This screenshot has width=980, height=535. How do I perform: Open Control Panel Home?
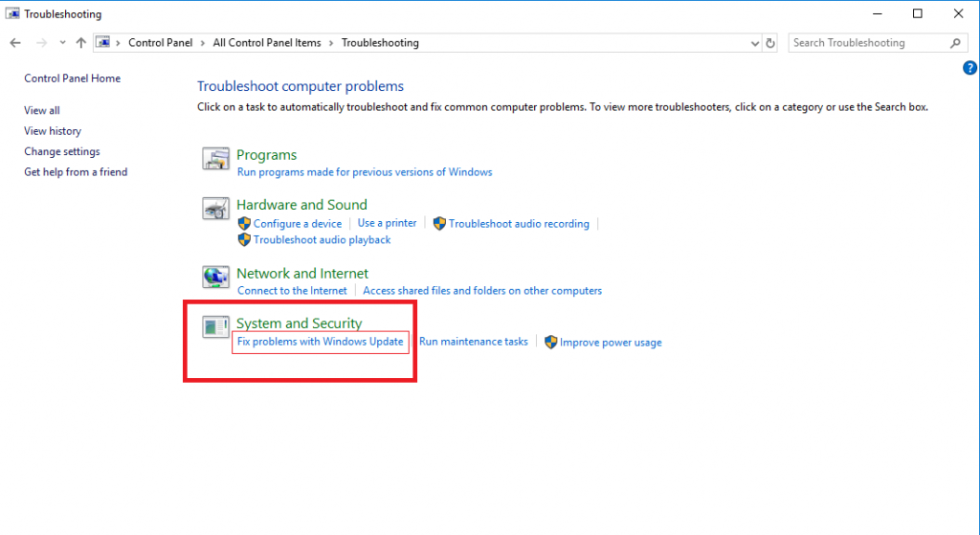coord(73,78)
